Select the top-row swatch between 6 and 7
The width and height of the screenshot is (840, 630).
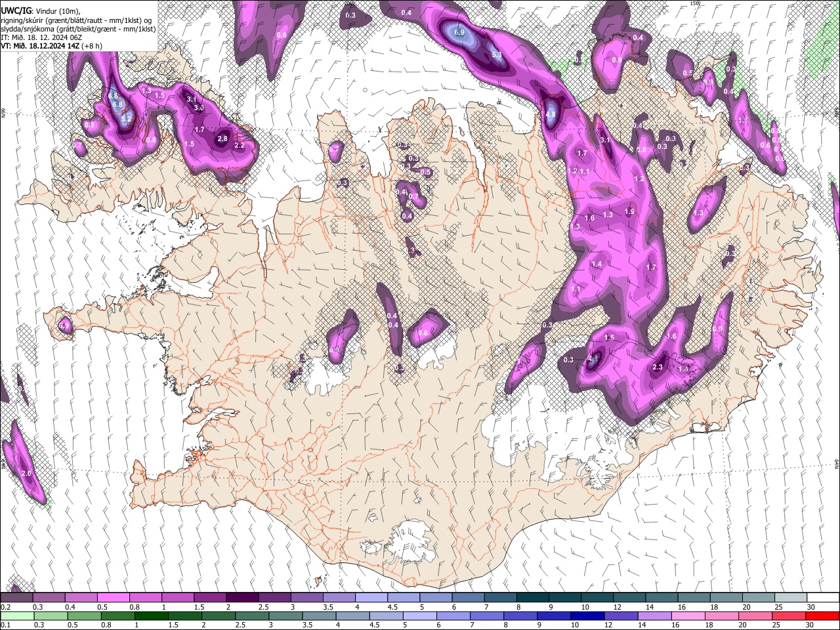pos(467,597)
